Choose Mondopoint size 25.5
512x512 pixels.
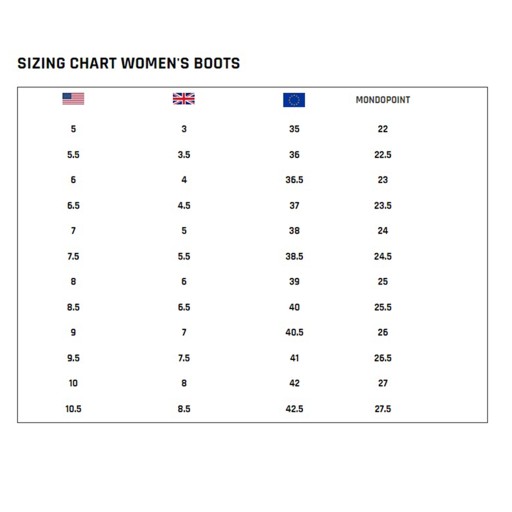383,307
